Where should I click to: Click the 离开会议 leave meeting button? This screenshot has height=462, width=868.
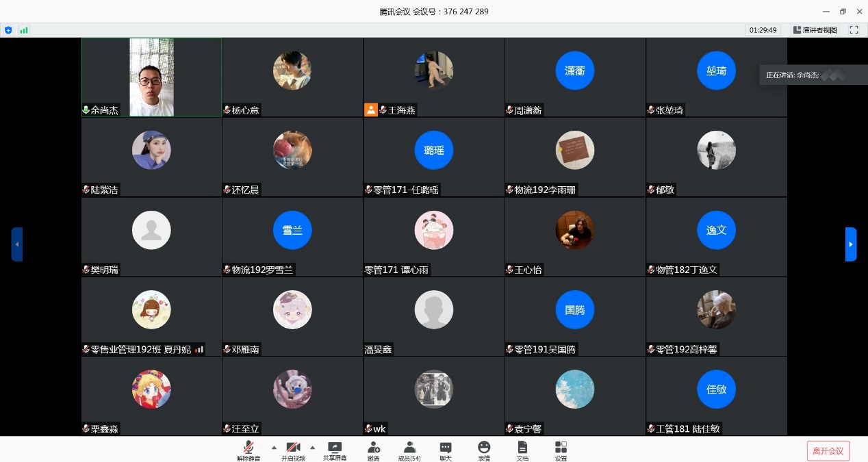(x=828, y=450)
